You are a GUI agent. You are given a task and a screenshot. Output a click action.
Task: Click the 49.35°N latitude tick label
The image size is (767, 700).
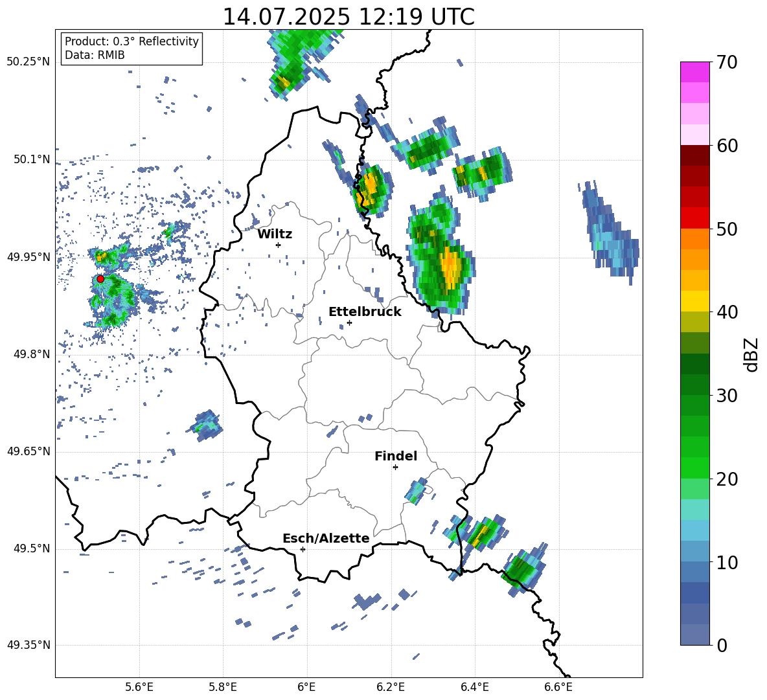(x=29, y=645)
